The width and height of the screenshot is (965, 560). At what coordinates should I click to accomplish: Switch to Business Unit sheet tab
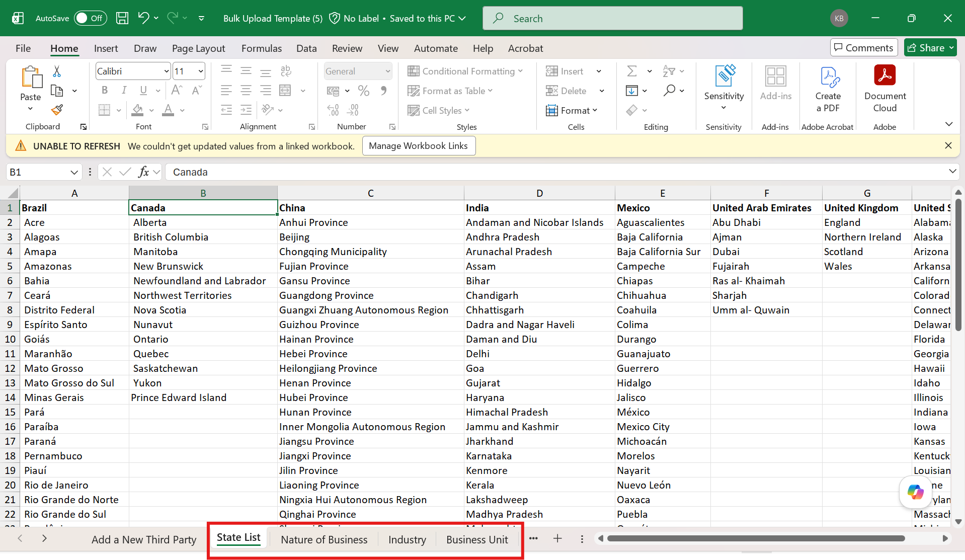pyautogui.click(x=477, y=539)
